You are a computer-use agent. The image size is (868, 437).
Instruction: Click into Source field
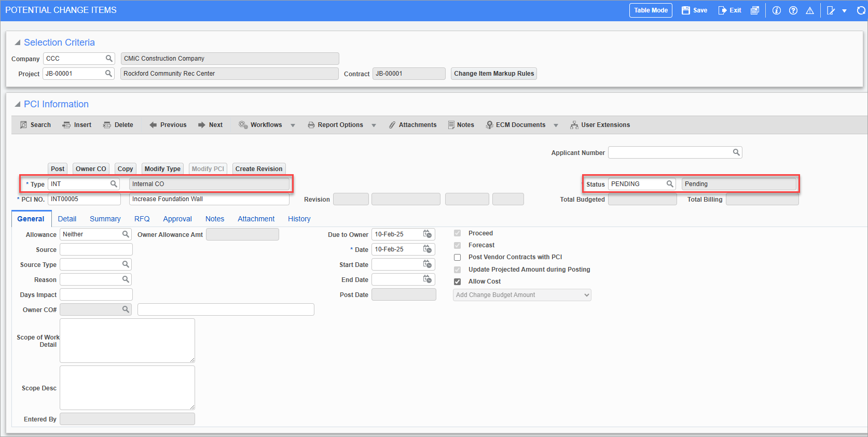(x=96, y=249)
